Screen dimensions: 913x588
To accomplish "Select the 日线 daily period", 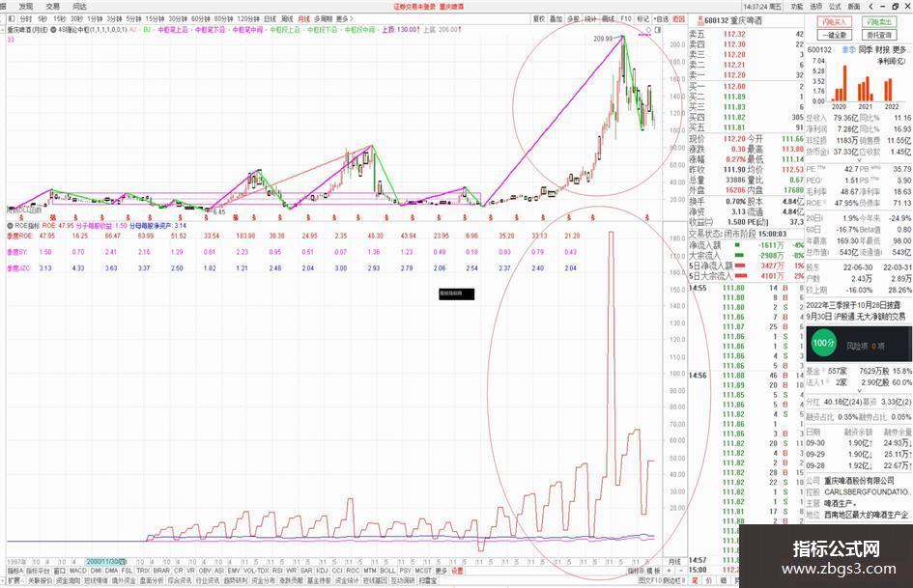I will (x=270, y=19).
